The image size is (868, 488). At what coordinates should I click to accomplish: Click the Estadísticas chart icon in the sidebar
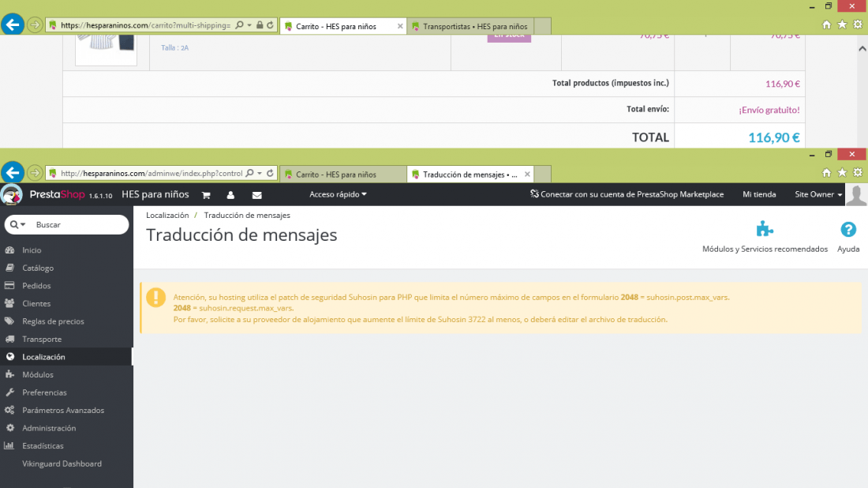pos(9,445)
